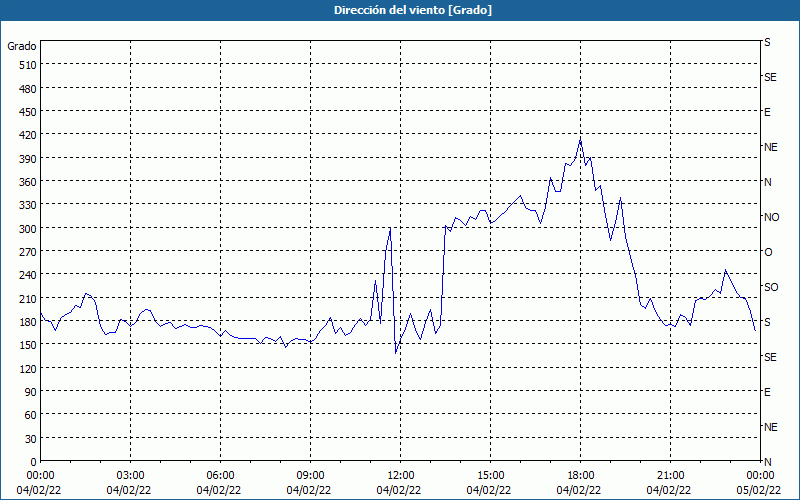The height and width of the screenshot is (500, 800).
Task: Select the 'SE' compass label level with 480
Action: [x=770, y=78]
